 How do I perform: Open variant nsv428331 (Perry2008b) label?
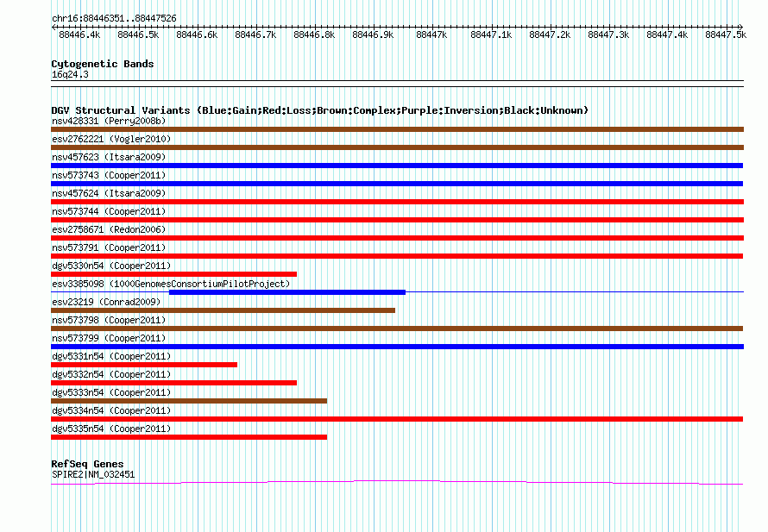coord(109,121)
